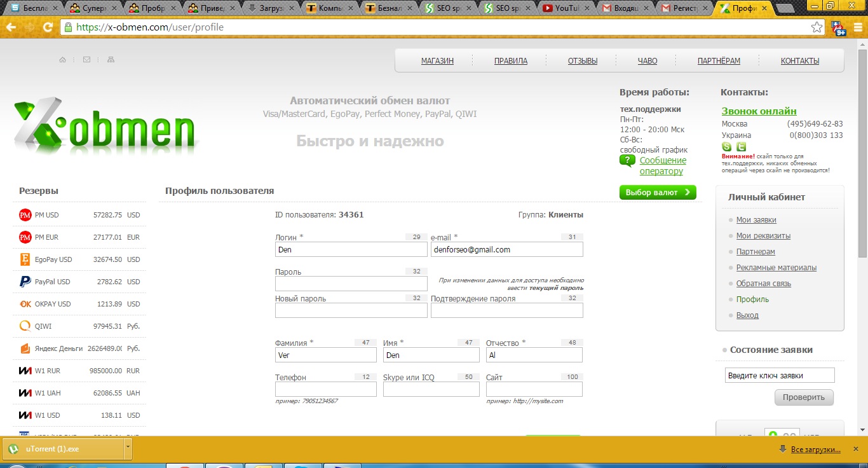Click the green Twitter icon under contacts
868x468 pixels.
point(741,147)
